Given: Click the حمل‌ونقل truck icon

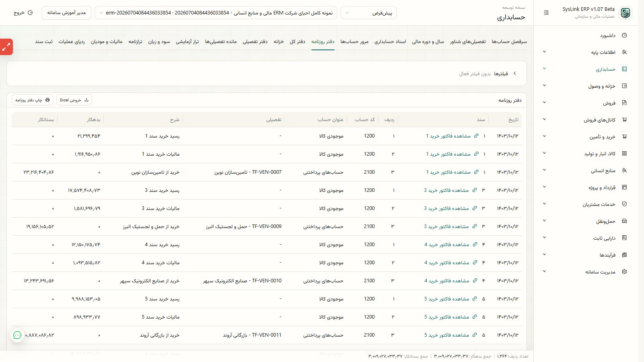Looking at the screenshot, I should click(x=624, y=221).
